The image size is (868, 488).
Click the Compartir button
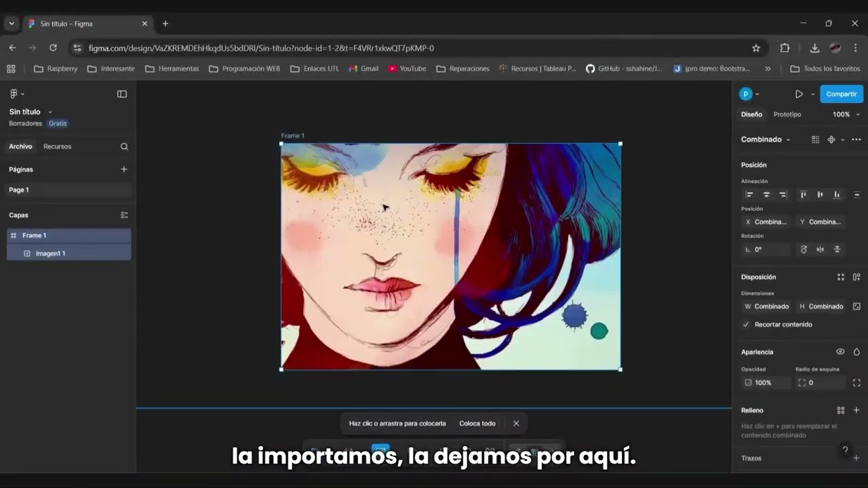point(842,94)
